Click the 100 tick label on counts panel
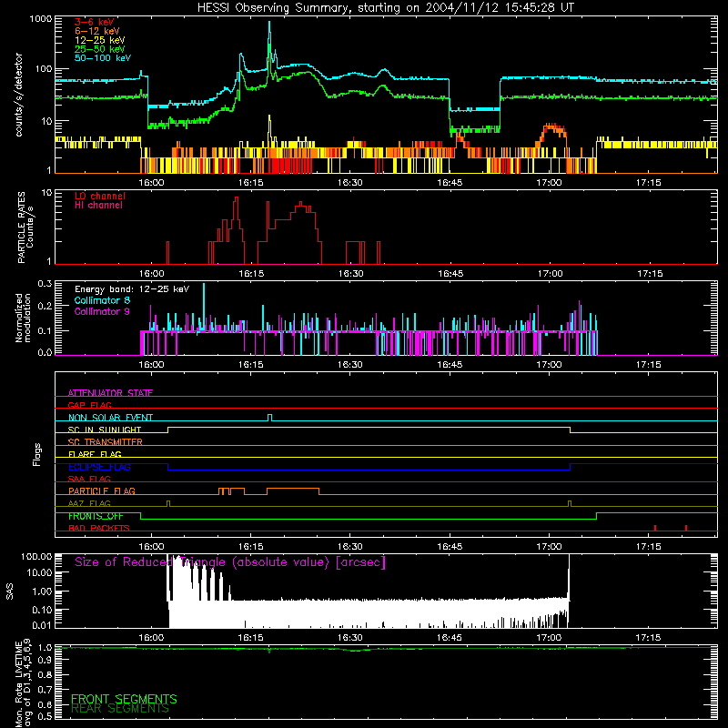Screen dimensions: 728x728 pos(44,69)
